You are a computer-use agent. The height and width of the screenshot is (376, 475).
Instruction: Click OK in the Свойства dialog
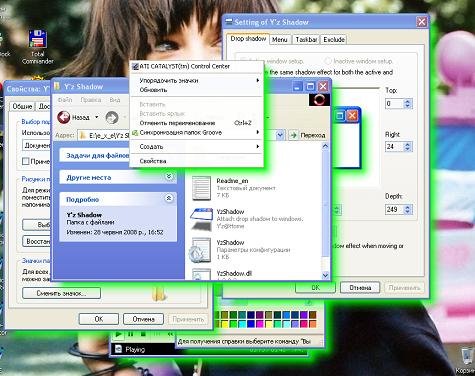pyautogui.click(x=99, y=319)
